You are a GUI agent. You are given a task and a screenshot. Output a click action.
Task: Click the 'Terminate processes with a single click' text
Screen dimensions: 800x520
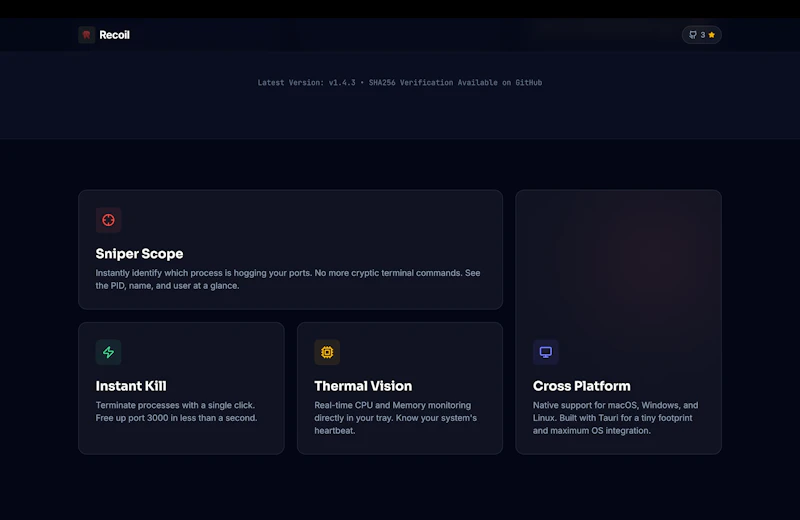[177, 411]
